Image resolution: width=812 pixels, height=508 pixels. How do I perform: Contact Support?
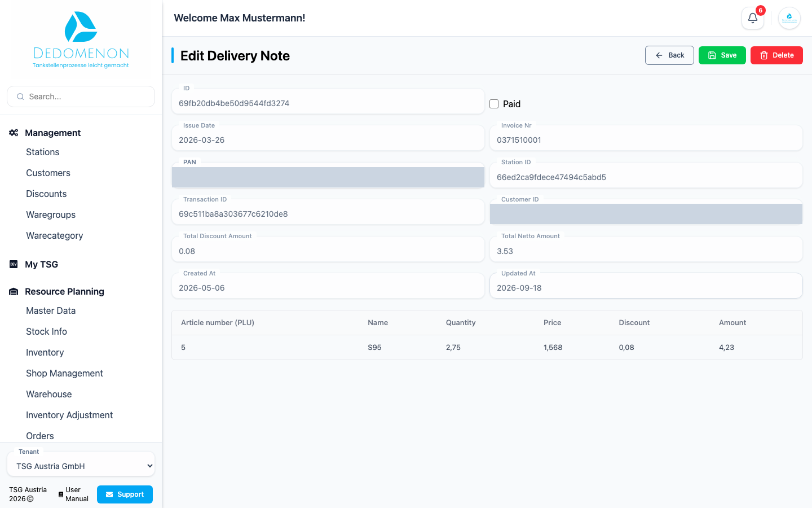tap(125, 494)
